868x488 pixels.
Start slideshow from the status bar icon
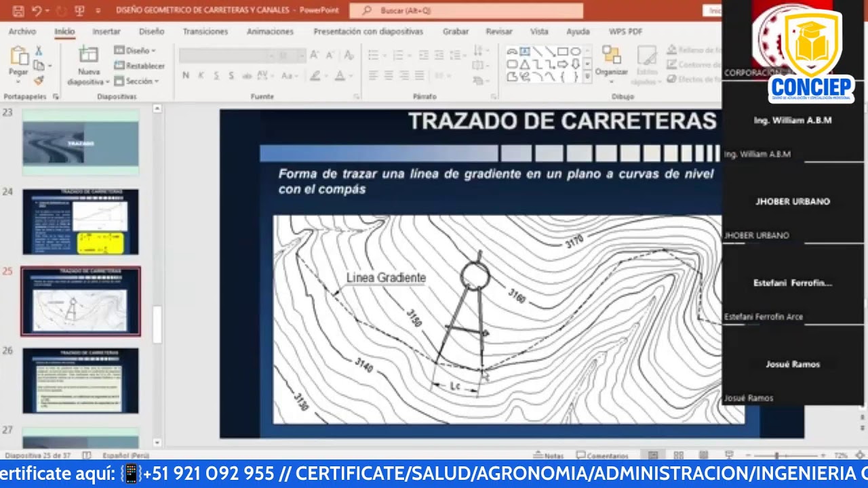(x=729, y=455)
